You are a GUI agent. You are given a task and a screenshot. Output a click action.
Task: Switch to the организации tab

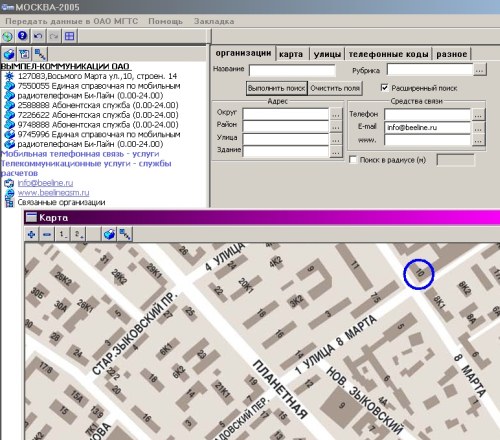pyautogui.click(x=243, y=53)
